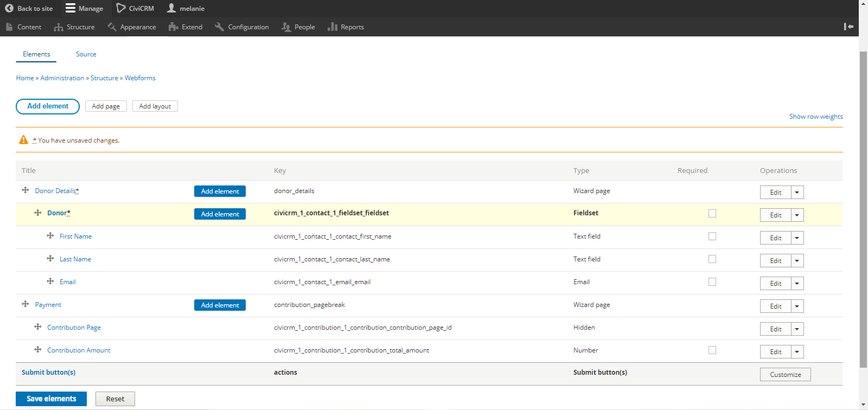The width and height of the screenshot is (868, 410).
Task: Open operations dropdown arrow for Contribution Page
Action: pyautogui.click(x=797, y=329)
